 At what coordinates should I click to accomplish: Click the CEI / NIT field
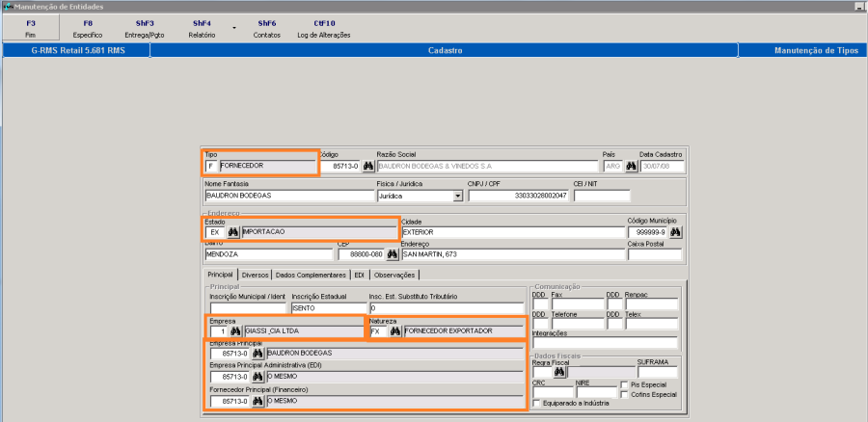click(602, 196)
